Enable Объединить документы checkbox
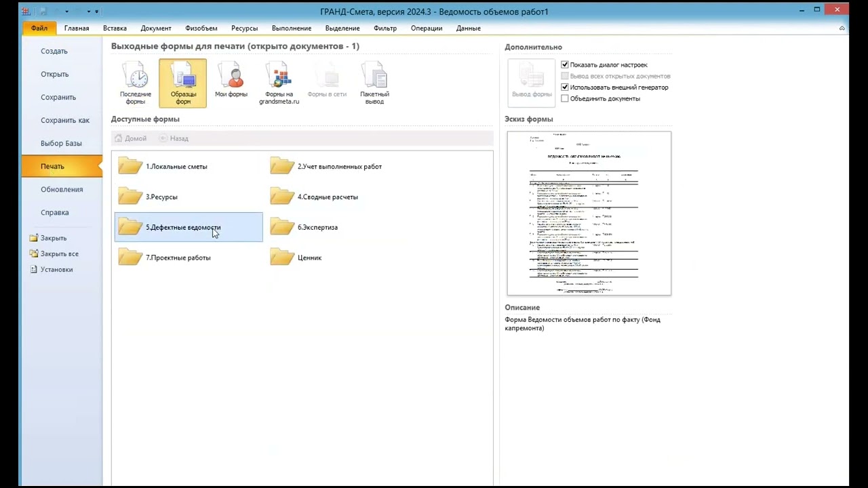This screenshot has height=488, width=868. tap(565, 98)
